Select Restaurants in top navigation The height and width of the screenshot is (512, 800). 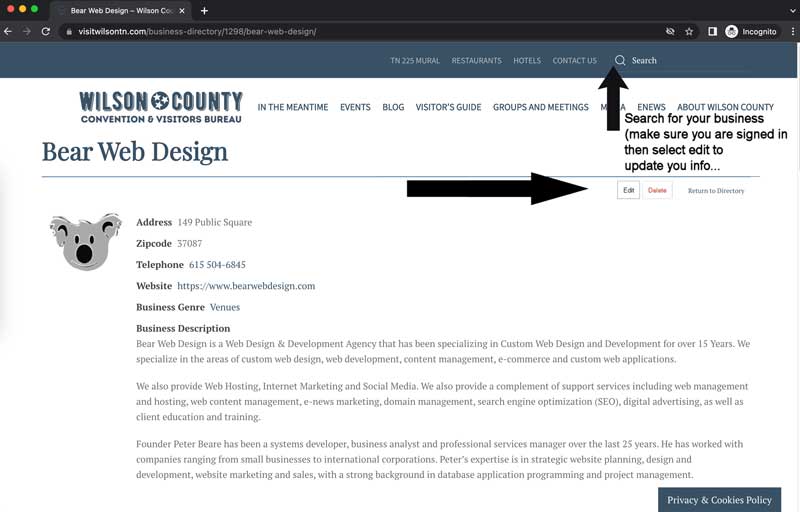point(477,61)
